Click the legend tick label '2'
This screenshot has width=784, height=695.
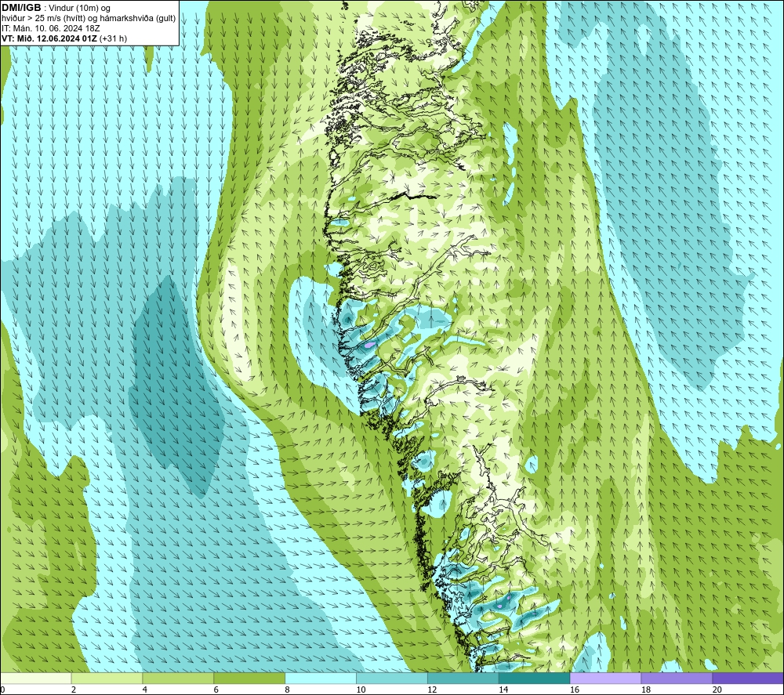coord(74,690)
